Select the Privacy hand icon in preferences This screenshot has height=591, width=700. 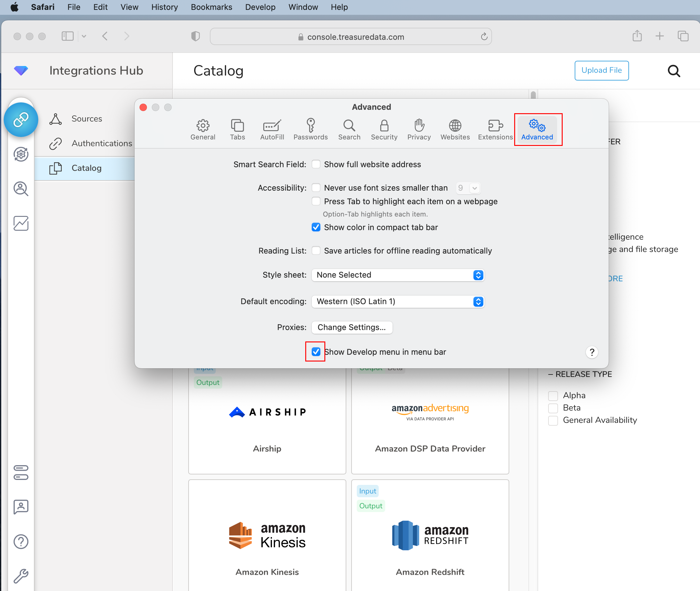pos(419,129)
